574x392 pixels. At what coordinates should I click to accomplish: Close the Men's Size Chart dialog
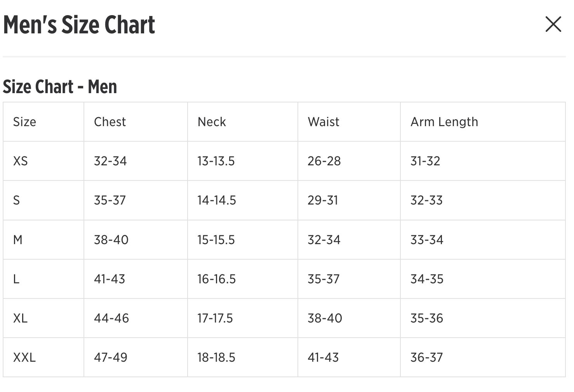(553, 24)
